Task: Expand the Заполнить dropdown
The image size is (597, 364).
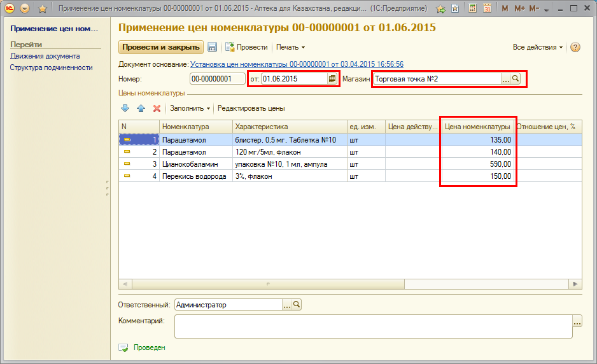Action: pos(190,108)
